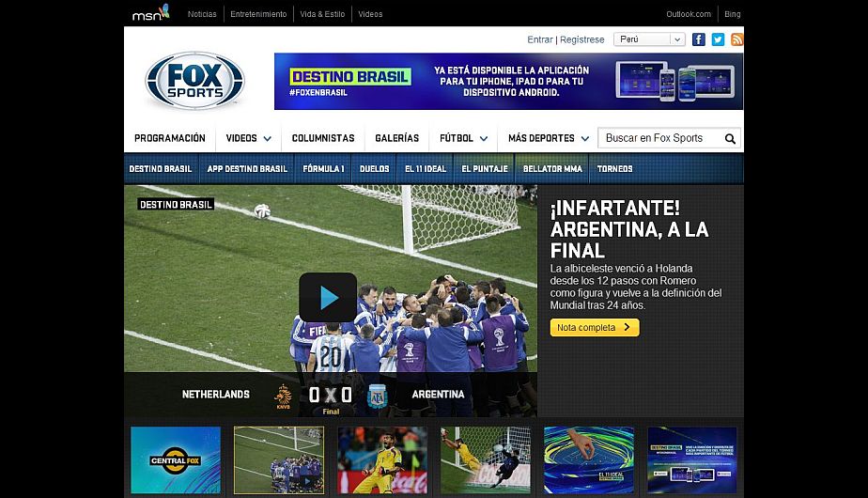The width and height of the screenshot is (868, 498).
Task: Open the Destino Brasil app devices thumbnail
Action: click(x=692, y=459)
